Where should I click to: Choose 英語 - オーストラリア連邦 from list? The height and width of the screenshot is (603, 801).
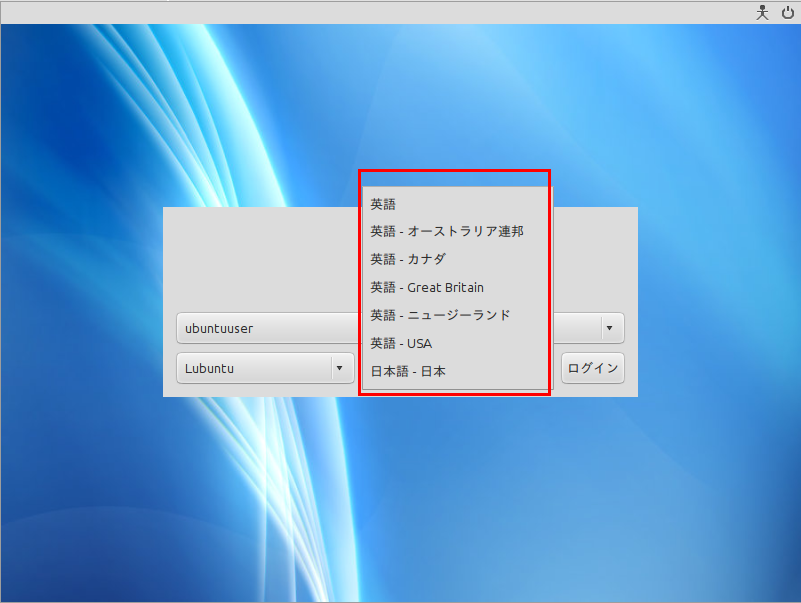(x=456, y=231)
